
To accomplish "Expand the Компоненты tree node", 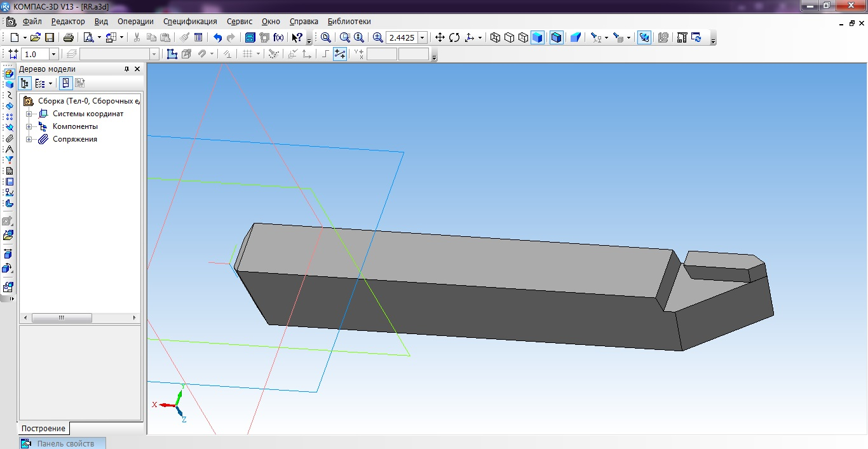I will click(29, 126).
